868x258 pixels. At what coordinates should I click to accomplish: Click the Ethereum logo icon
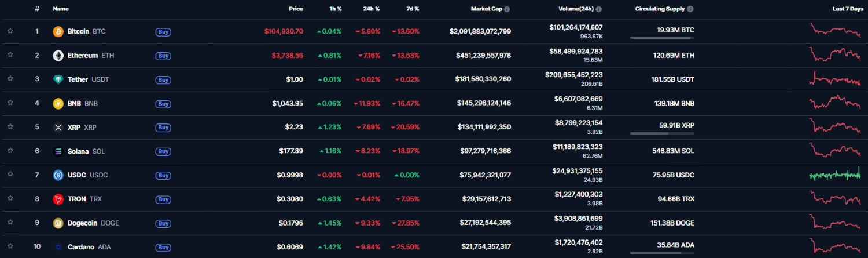click(x=58, y=56)
